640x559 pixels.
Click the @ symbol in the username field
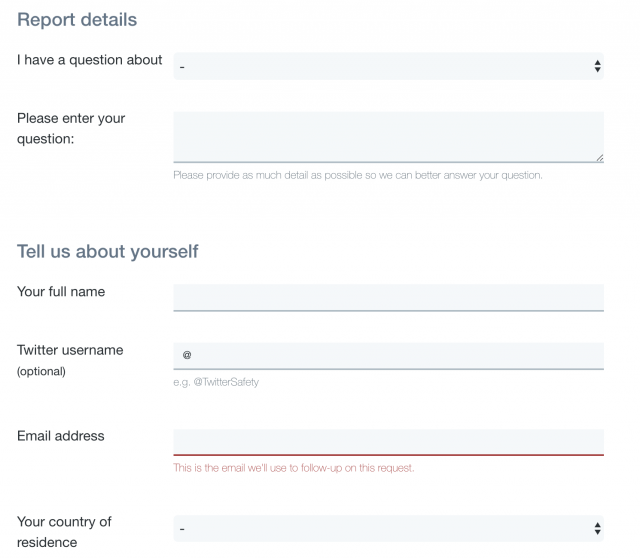pos(187,355)
